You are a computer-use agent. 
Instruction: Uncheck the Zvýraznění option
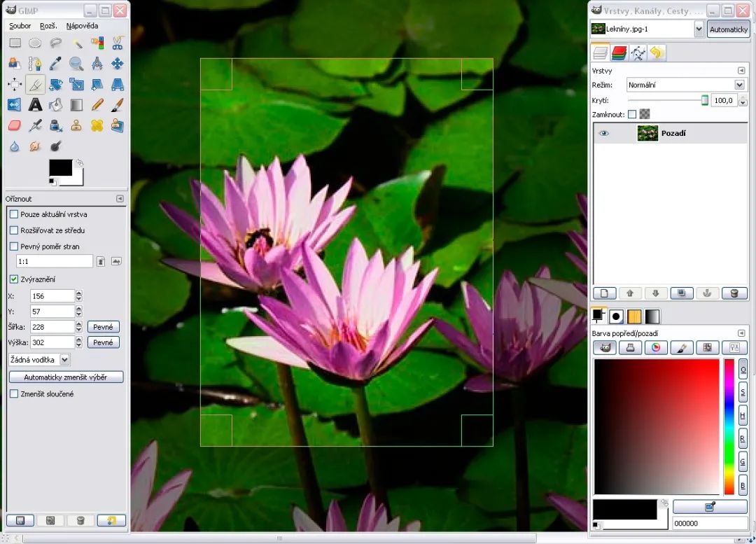coord(13,279)
